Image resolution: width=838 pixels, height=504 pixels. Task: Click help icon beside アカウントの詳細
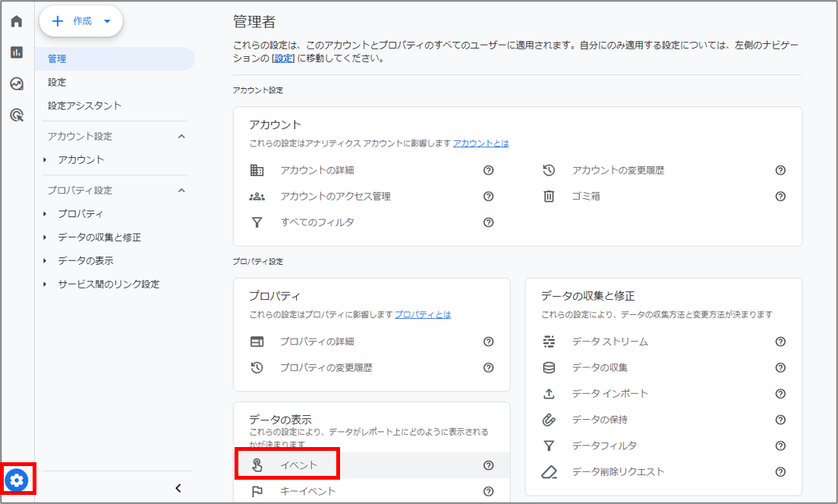coord(488,171)
